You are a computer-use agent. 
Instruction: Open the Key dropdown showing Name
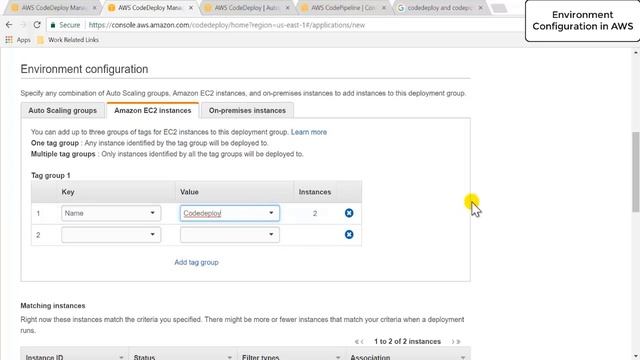click(111, 213)
